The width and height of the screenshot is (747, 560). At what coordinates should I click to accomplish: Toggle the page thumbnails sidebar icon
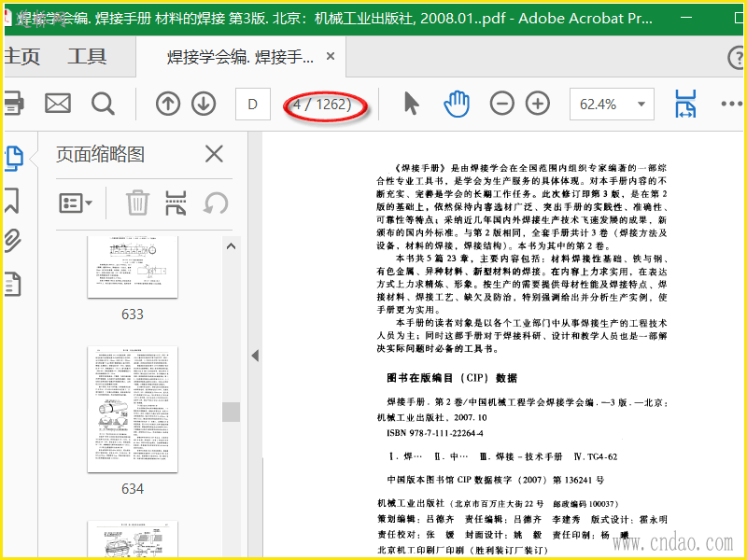[14, 159]
